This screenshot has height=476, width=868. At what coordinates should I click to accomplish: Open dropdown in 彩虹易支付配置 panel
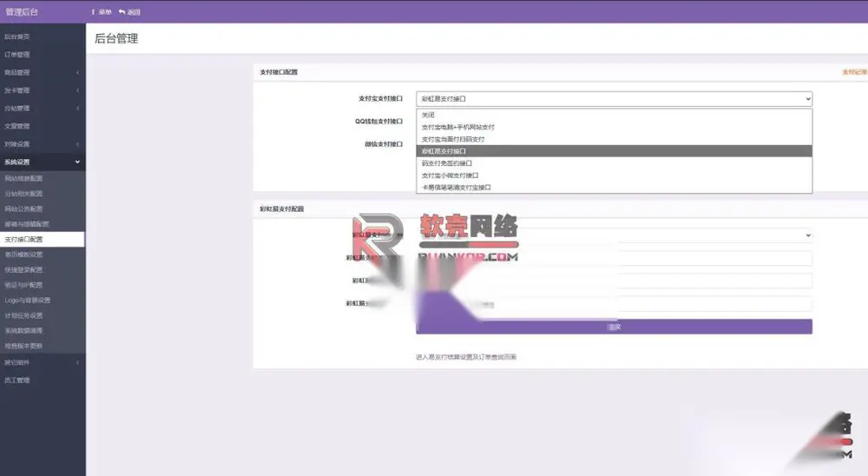point(614,235)
